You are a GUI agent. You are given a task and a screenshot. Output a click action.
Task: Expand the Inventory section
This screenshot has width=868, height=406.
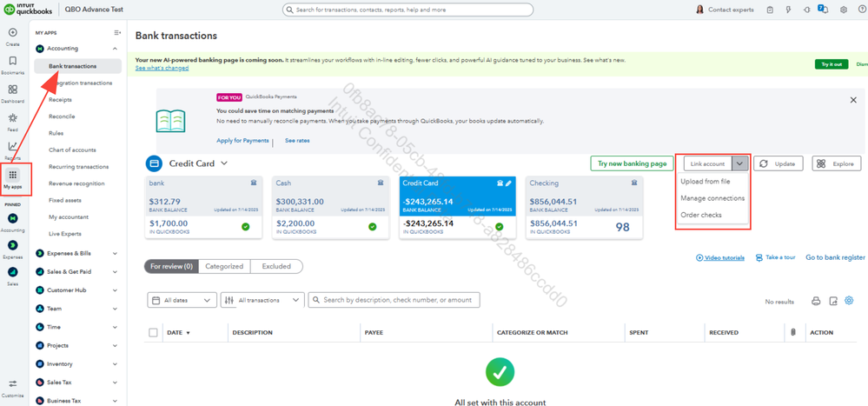(115, 364)
